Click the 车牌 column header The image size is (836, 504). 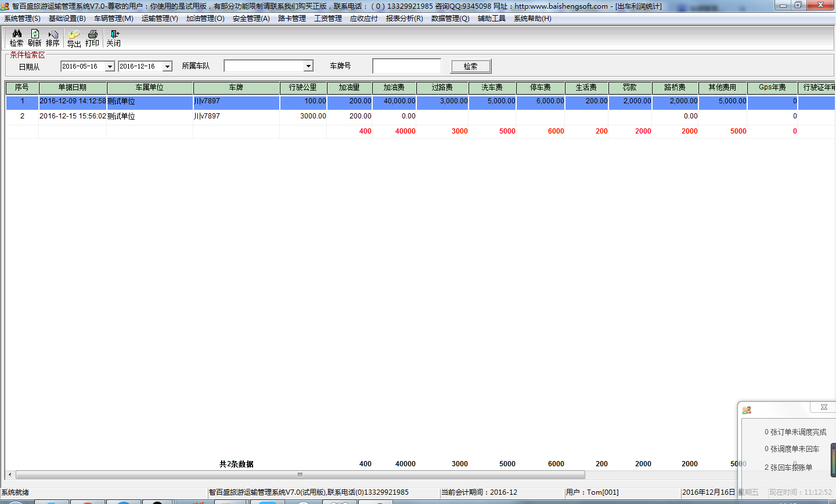coord(236,88)
